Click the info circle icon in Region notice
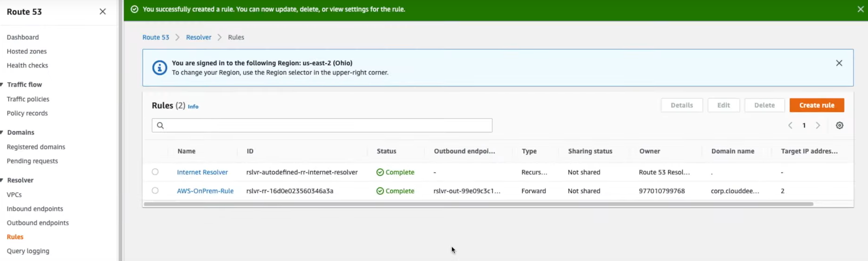 coord(160,67)
